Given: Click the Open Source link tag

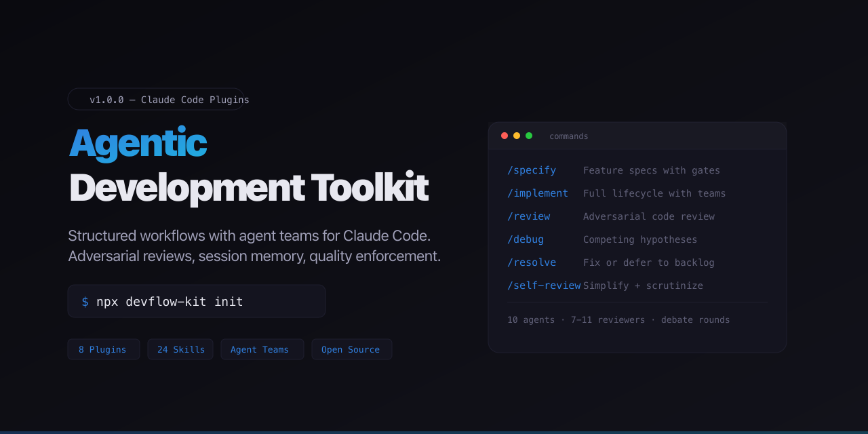Looking at the screenshot, I should [x=351, y=349].
